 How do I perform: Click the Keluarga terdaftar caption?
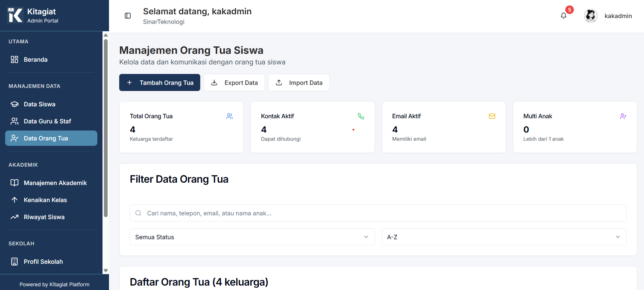pos(151,139)
